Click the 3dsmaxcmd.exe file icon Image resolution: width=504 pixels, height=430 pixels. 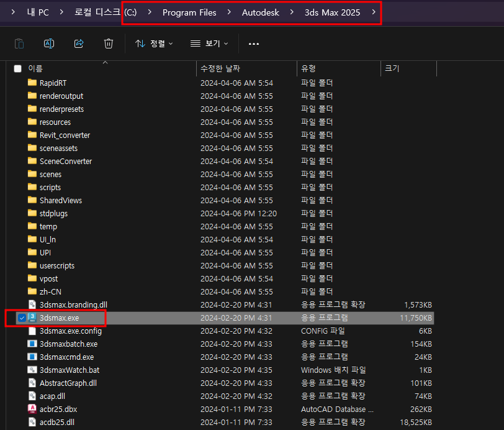[32, 357]
